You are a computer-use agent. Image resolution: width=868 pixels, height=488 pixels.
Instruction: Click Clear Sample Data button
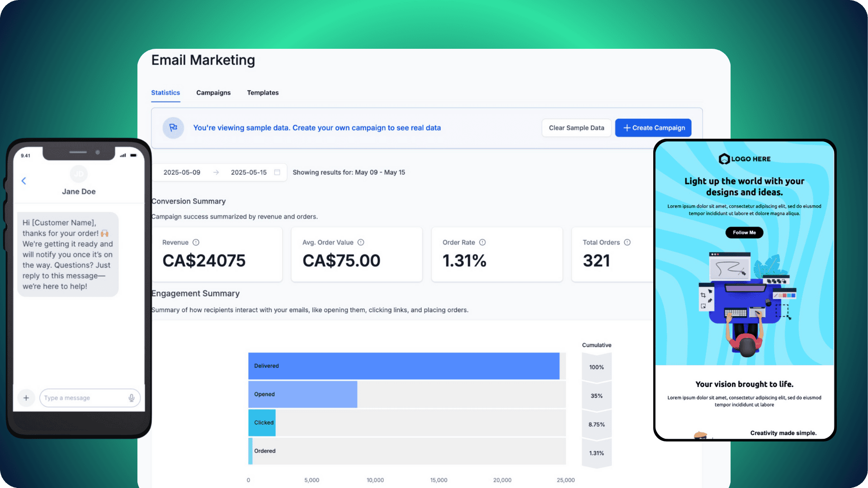[576, 128]
